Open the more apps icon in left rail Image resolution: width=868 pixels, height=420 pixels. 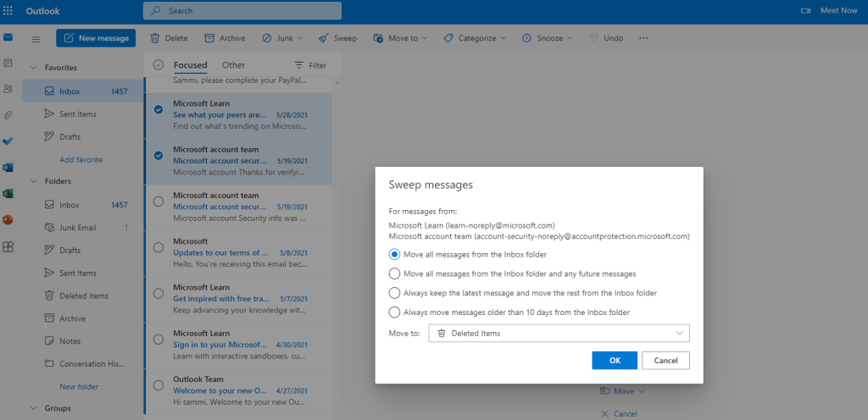pos(8,246)
